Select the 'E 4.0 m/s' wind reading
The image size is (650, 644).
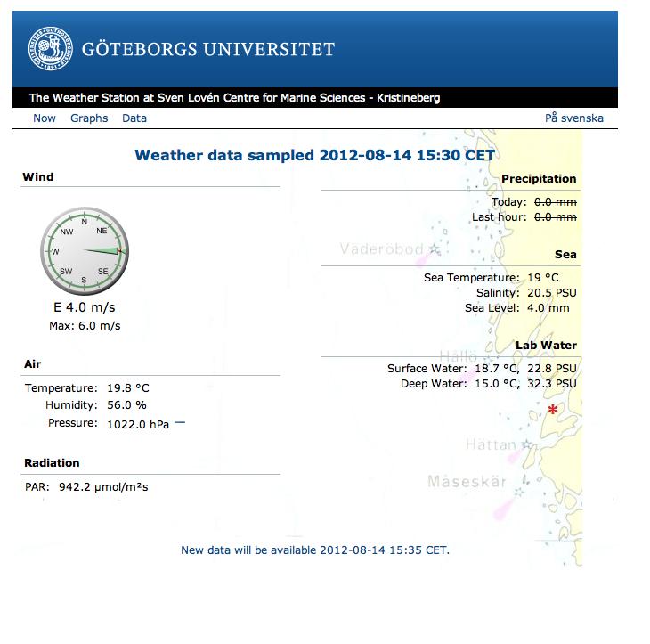(85, 307)
